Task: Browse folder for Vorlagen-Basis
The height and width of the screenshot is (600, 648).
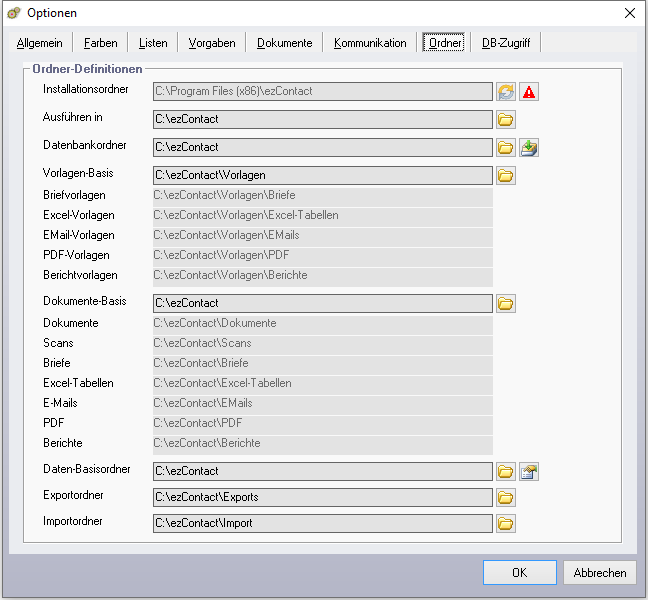Action: (506, 176)
